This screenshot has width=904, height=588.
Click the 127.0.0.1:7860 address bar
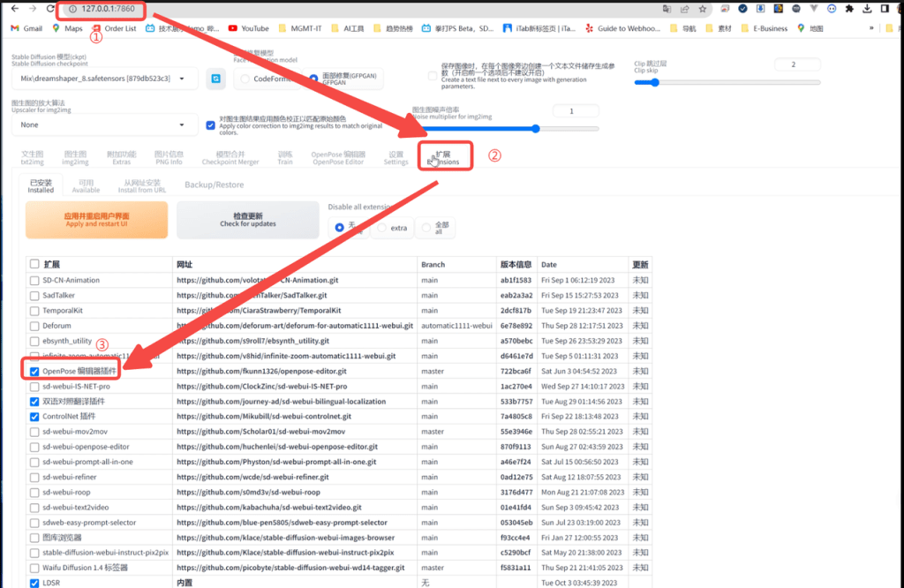tap(108, 9)
